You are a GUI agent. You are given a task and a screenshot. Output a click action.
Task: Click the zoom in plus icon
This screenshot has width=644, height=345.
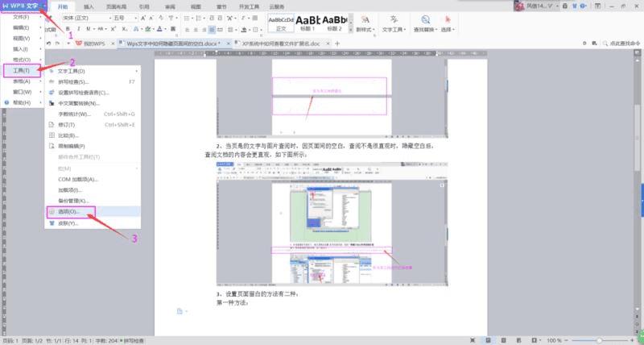click(632, 340)
